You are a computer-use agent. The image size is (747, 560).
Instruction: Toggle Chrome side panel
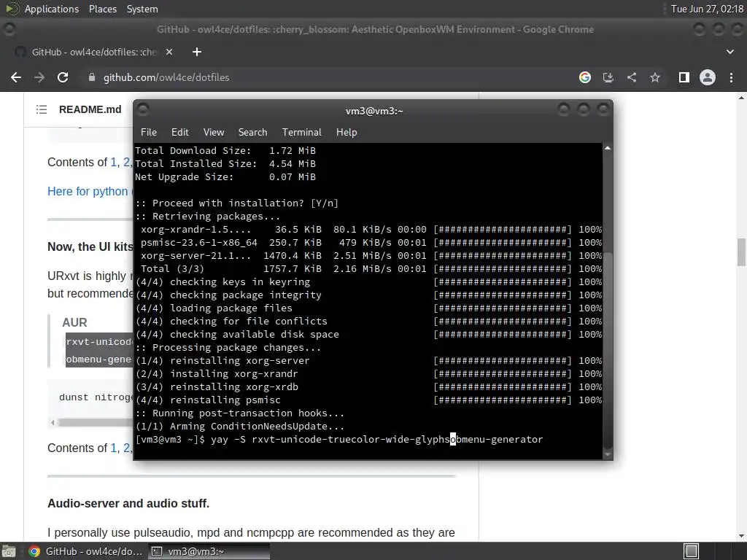coord(684,77)
